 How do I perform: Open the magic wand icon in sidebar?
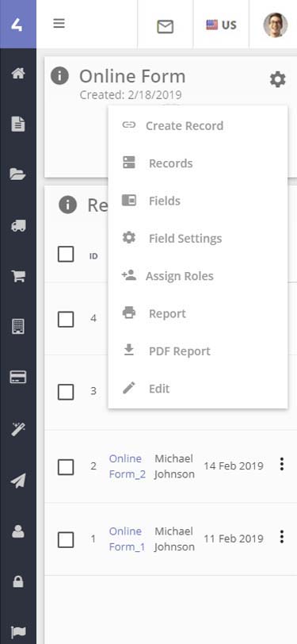(x=18, y=430)
